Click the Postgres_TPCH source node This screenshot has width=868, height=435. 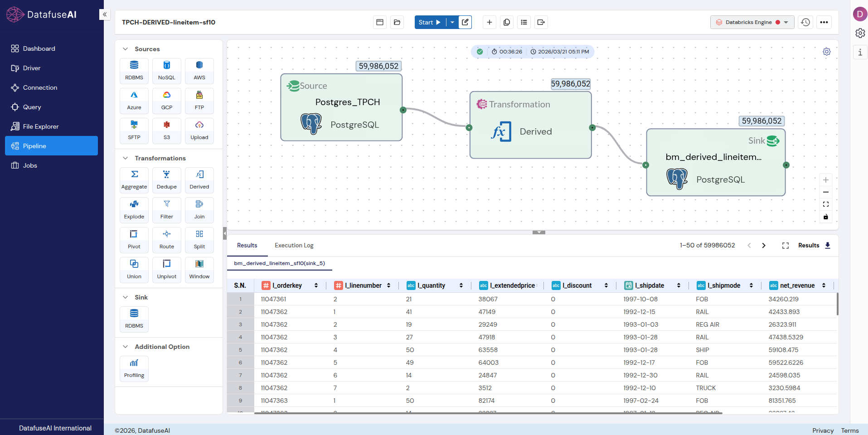[x=341, y=107]
